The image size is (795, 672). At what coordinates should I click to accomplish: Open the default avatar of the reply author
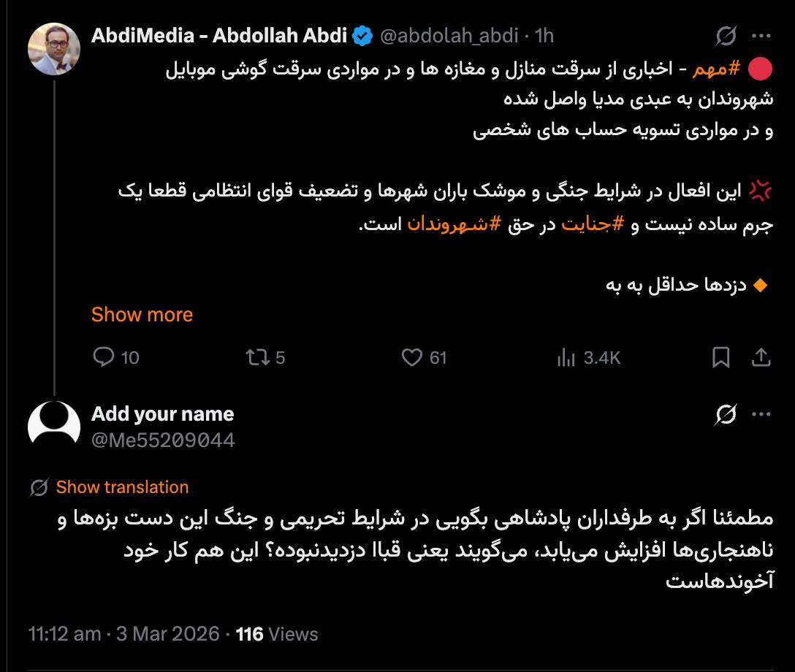pos(53,427)
